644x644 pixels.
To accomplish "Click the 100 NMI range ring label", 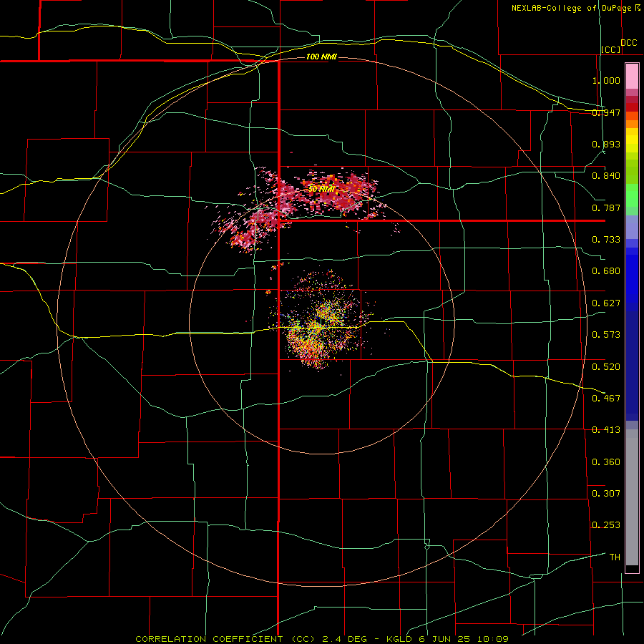I will point(321,57).
